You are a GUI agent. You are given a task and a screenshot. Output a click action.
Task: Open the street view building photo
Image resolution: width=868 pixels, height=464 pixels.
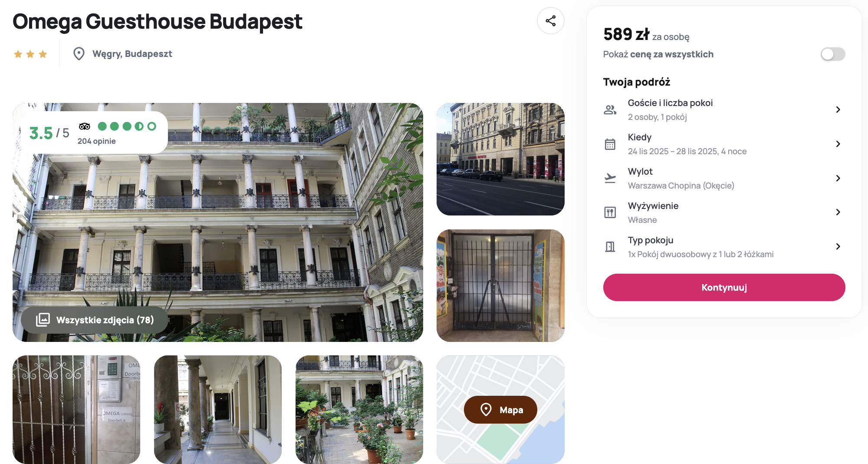500,159
